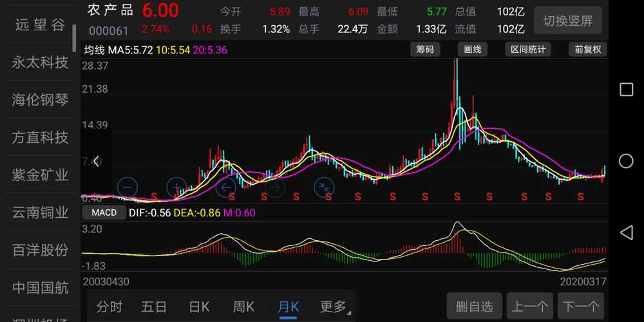Screen dimensions: 644x322
Task: Tap the 3.20 MACD axis label
Action: pyautogui.click(x=92, y=229)
